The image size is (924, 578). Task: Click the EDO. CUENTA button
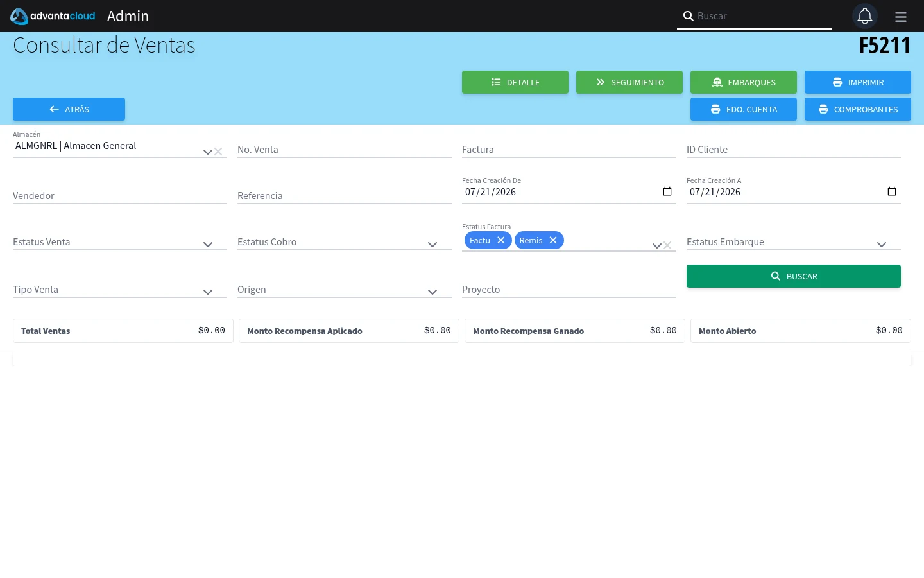[744, 109]
